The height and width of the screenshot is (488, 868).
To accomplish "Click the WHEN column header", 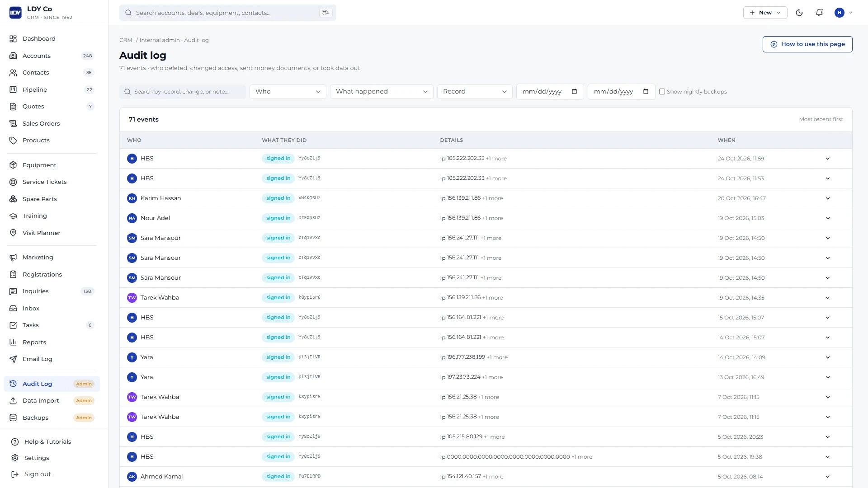I will [726, 140].
